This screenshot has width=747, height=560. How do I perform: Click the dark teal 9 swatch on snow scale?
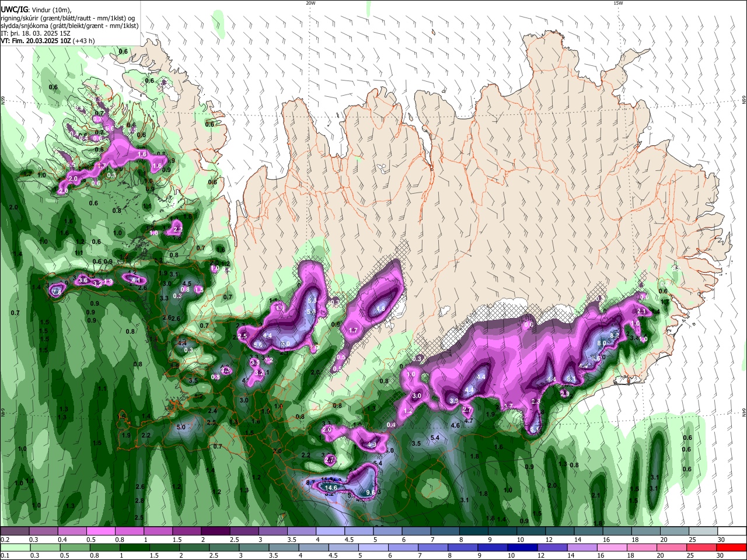501,531
